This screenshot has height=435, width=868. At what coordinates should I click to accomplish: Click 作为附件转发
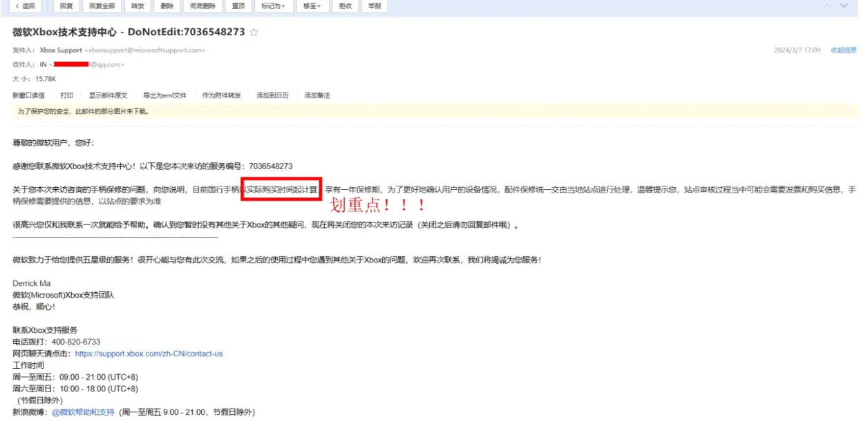(x=222, y=95)
